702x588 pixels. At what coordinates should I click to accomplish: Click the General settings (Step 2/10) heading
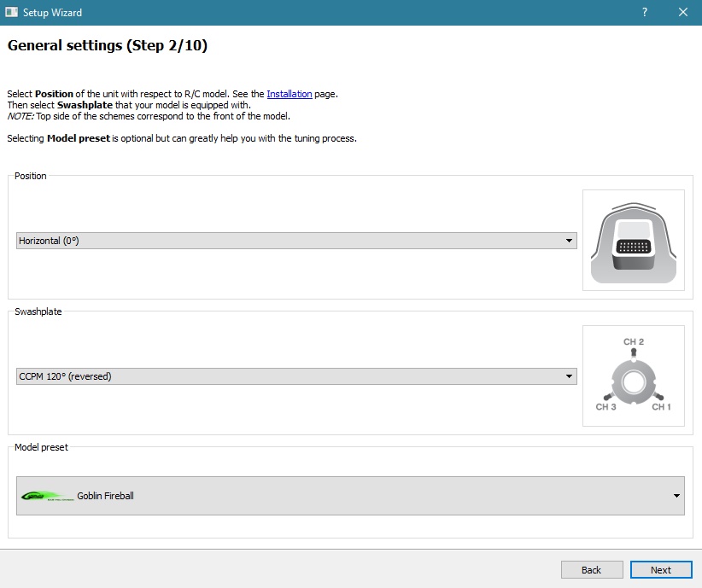tap(108, 46)
